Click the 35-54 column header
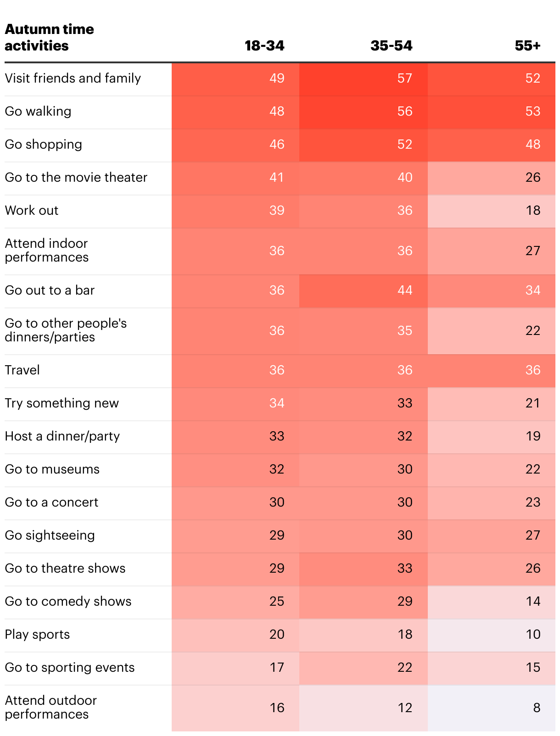Screen dimensions: 560x736 point(392,45)
